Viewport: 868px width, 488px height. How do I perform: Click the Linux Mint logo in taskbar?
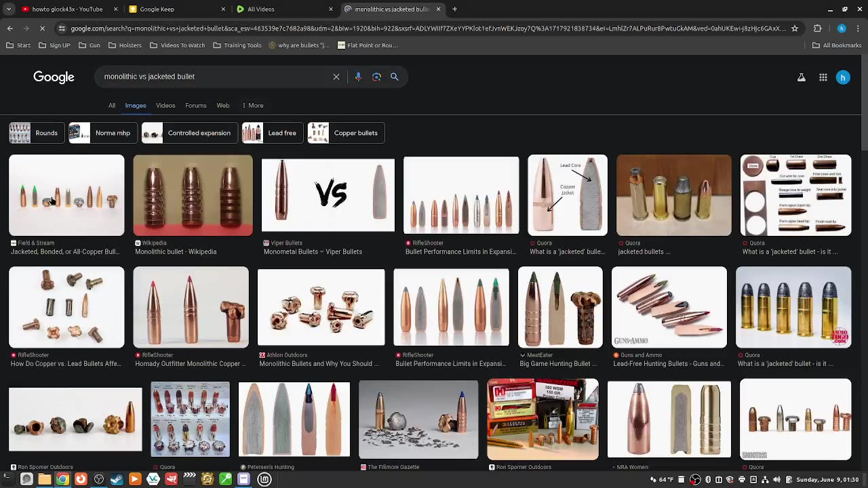264,479
